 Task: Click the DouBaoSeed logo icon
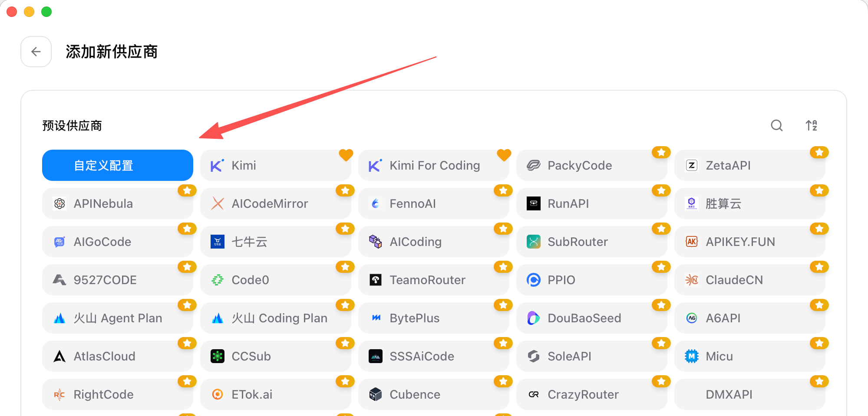[x=534, y=318]
